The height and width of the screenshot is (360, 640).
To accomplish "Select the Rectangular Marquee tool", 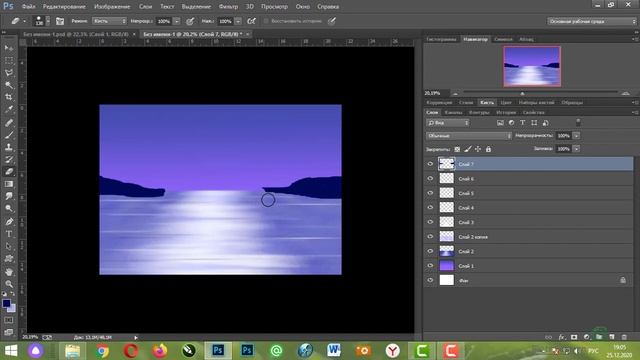I will [x=9, y=60].
